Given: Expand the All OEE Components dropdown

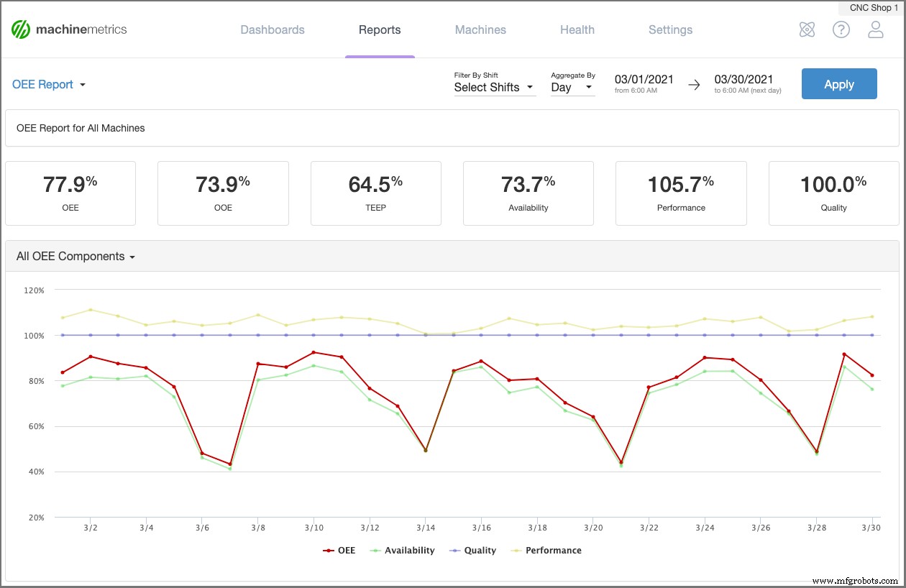Looking at the screenshot, I should click(x=75, y=256).
